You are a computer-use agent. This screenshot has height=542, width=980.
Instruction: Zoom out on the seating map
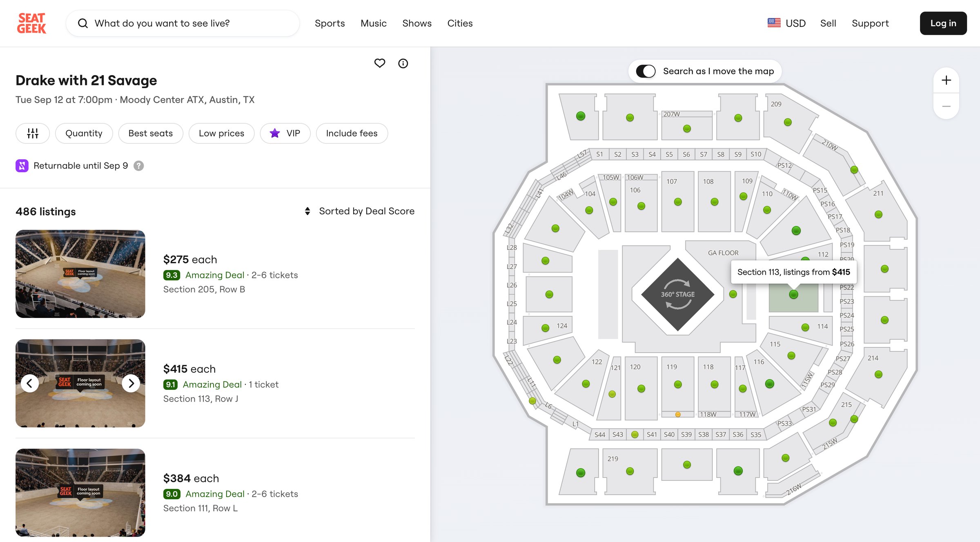pos(946,106)
